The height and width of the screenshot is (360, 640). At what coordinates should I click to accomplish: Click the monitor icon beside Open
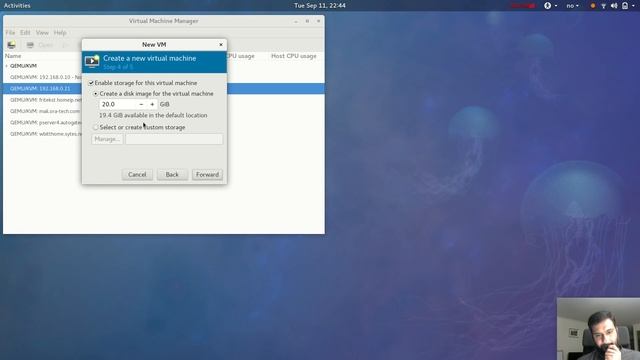pyautogui.click(x=30, y=45)
